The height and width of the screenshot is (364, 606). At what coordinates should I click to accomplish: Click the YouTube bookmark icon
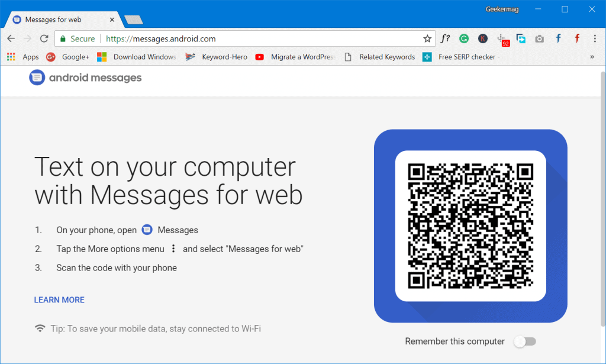(x=260, y=57)
